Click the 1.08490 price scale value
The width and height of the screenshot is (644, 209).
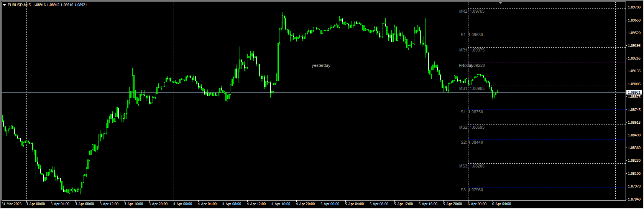pyautogui.click(x=634, y=135)
